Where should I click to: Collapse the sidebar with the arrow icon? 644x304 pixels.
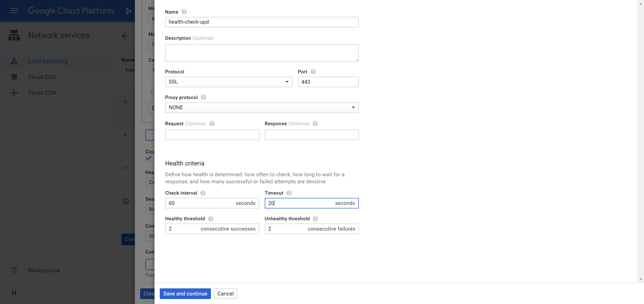[x=14, y=293]
